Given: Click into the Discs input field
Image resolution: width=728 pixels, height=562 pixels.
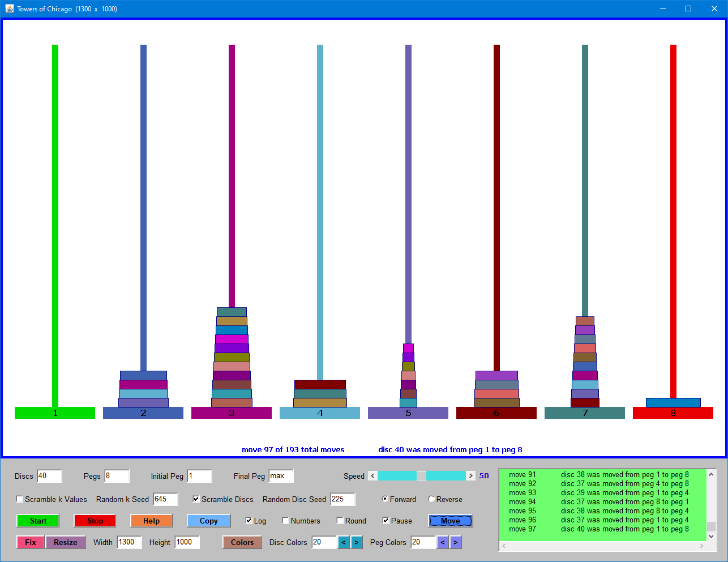Looking at the screenshot, I should tap(49, 476).
